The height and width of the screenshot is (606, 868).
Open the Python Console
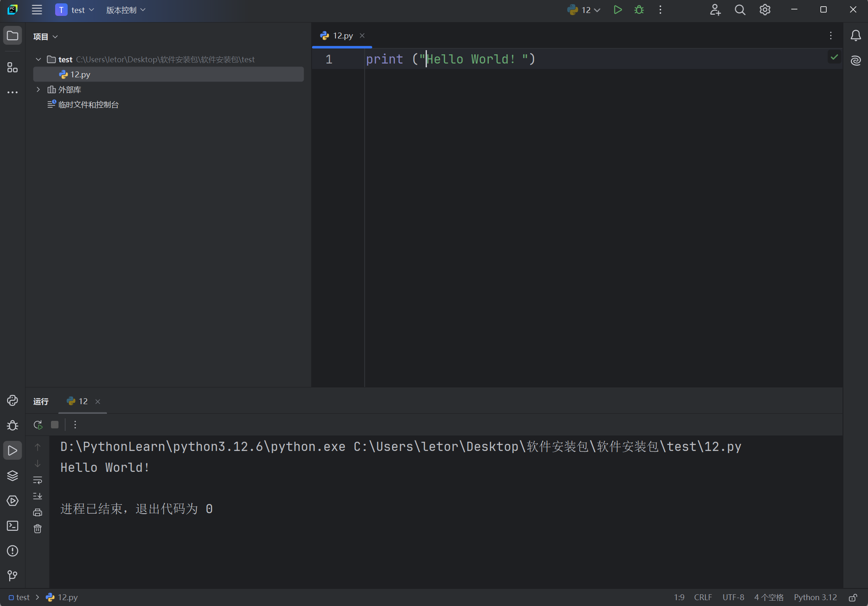12,400
